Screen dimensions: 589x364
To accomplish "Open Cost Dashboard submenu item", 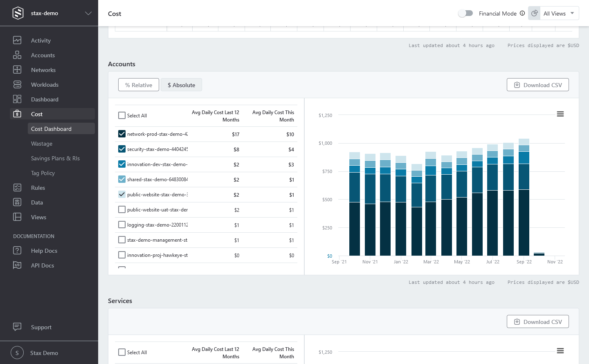I will (61, 128).
